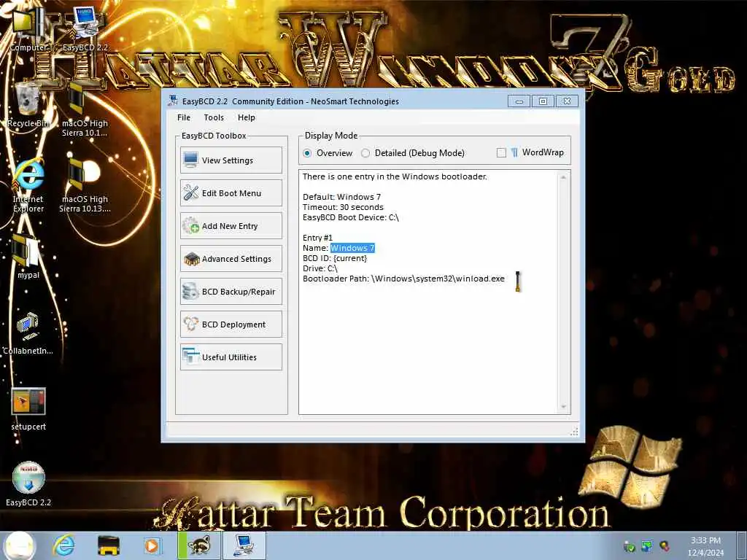
Task: Click the red-marked tray icon beside the clock
Action: [665, 546]
